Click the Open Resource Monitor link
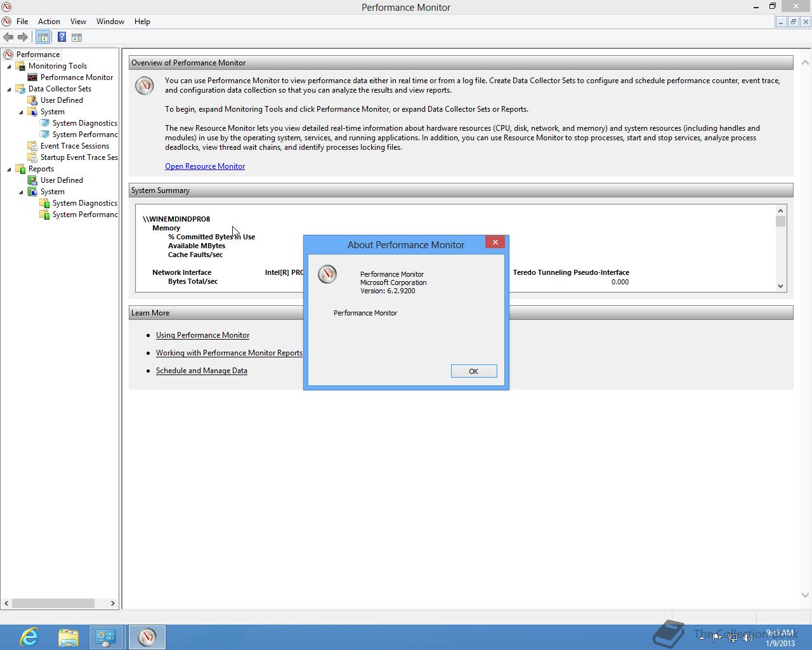812x650 pixels. (x=205, y=166)
